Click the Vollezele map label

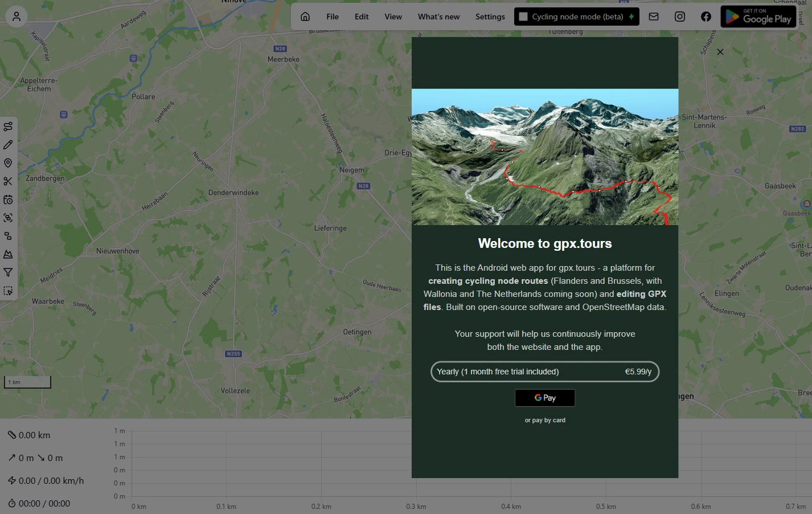(235, 390)
